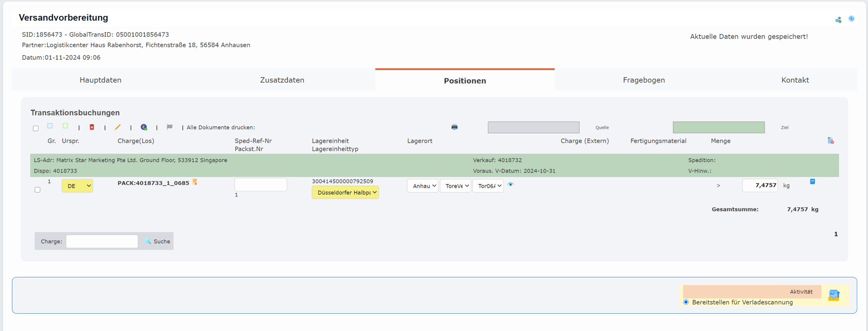The image size is (868, 331).
Task: Click the Charge search input field
Action: point(102,242)
